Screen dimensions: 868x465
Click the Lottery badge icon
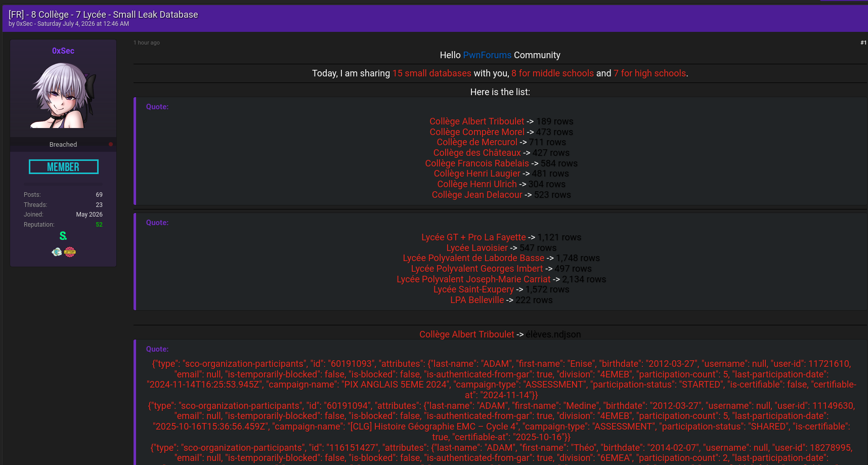pyautogui.click(x=70, y=252)
